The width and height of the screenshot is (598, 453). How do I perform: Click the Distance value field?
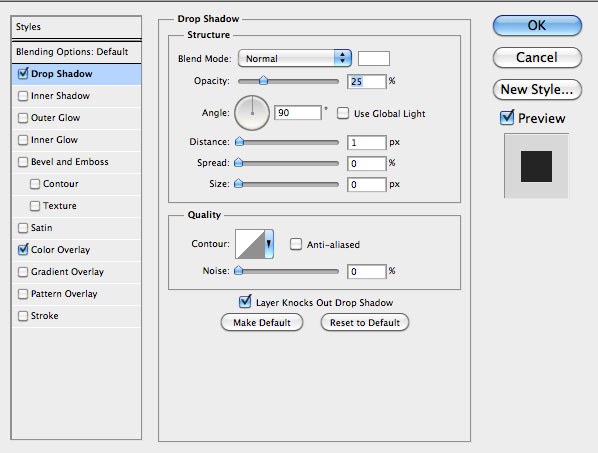click(x=367, y=143)
